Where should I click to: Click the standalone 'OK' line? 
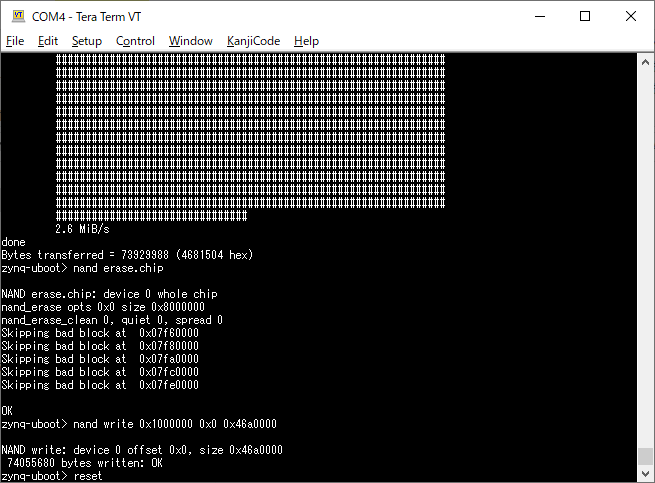7,411
